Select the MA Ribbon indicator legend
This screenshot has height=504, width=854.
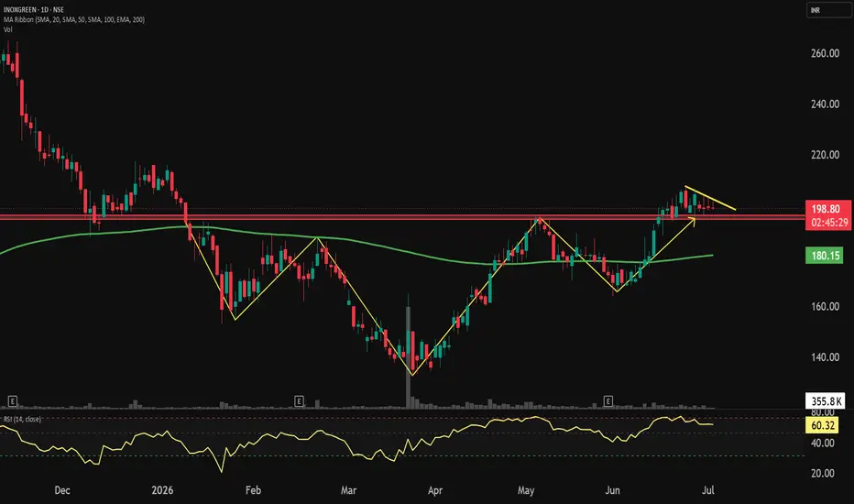pyautogui.click(x=74, y=19)
